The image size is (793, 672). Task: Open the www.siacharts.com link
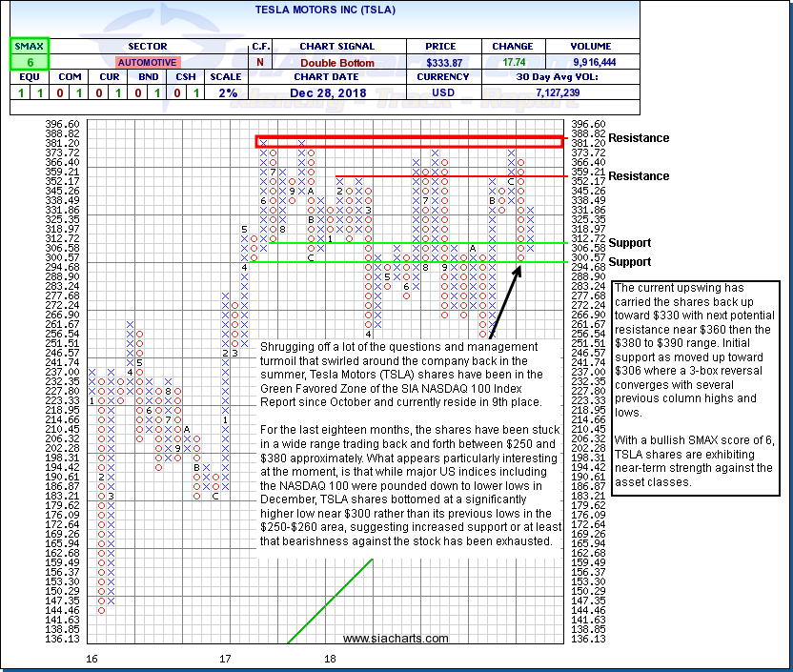click(395, 639)
